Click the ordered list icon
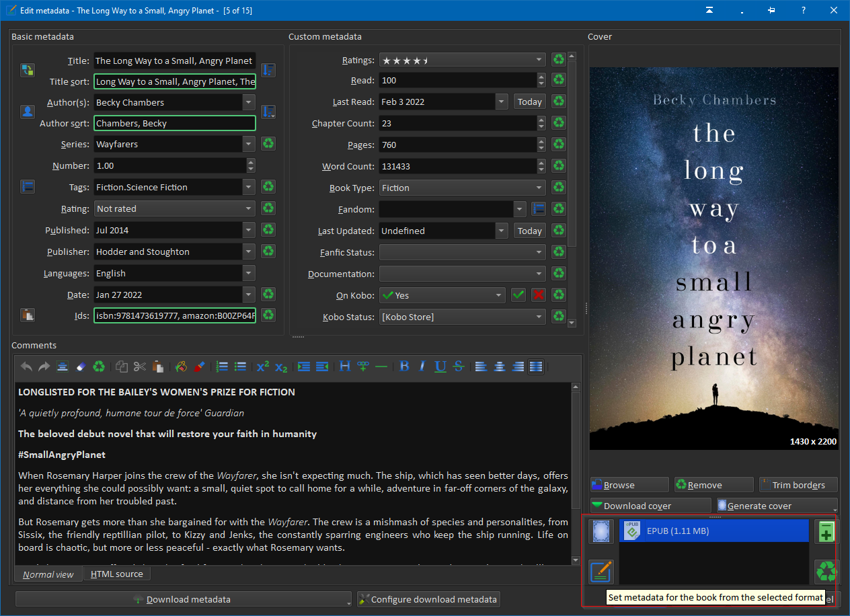 222,367
